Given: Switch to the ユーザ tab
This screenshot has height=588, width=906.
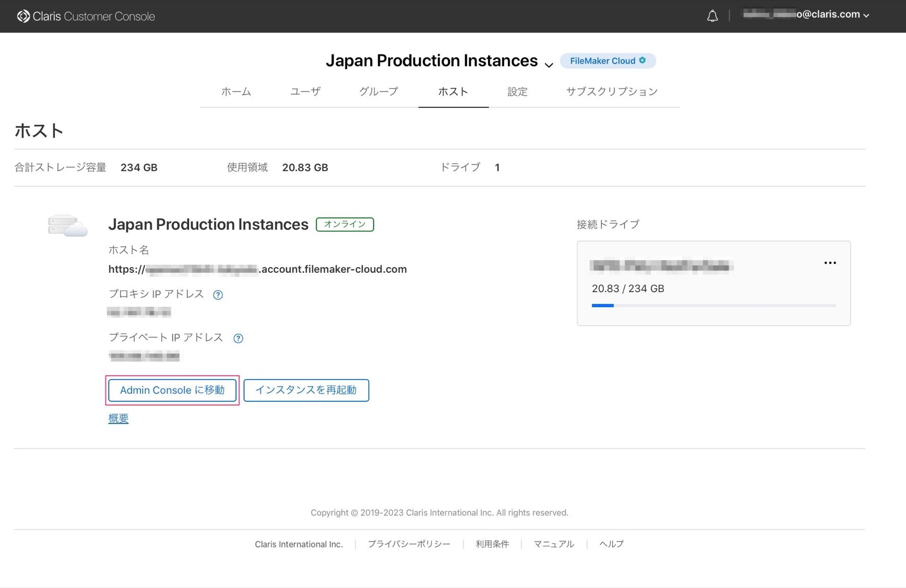Looking at the screenshot, I should coord(305,91).
